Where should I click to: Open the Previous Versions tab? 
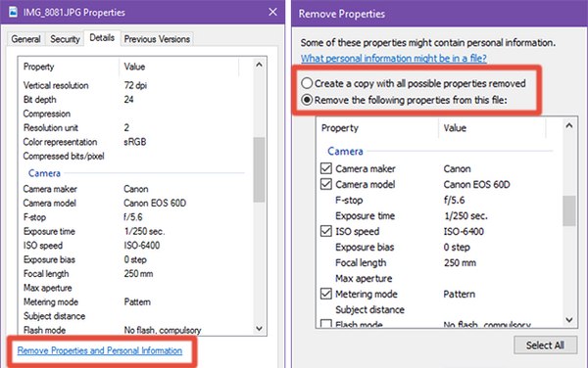click(x=157, y=39)
